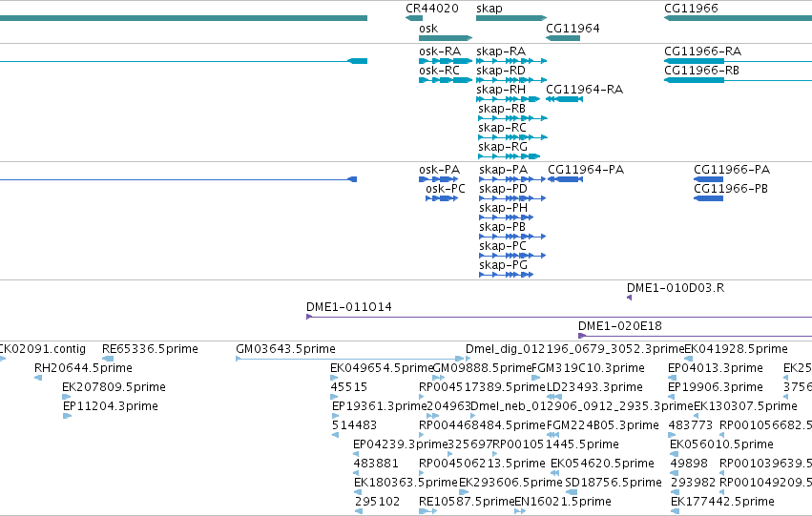Open the EK041928.5prime EST label

(736, 349)
